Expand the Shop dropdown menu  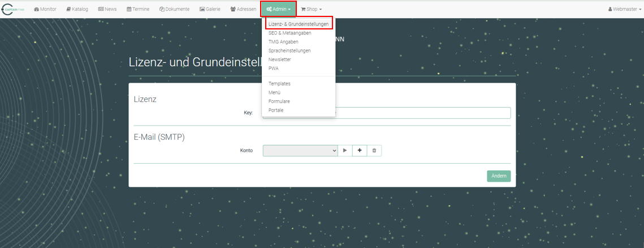pos(311,9)
